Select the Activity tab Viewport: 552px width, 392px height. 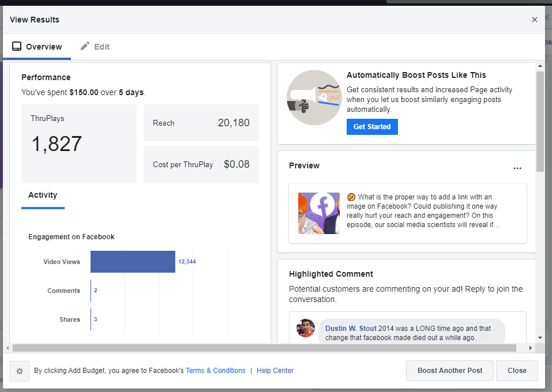(43, 195)
